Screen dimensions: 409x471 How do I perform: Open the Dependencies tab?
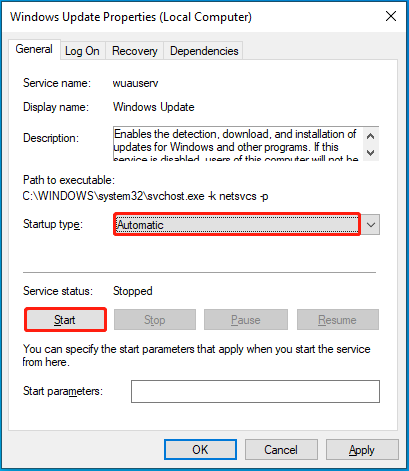pyautogui.click(x=204, y=51)
